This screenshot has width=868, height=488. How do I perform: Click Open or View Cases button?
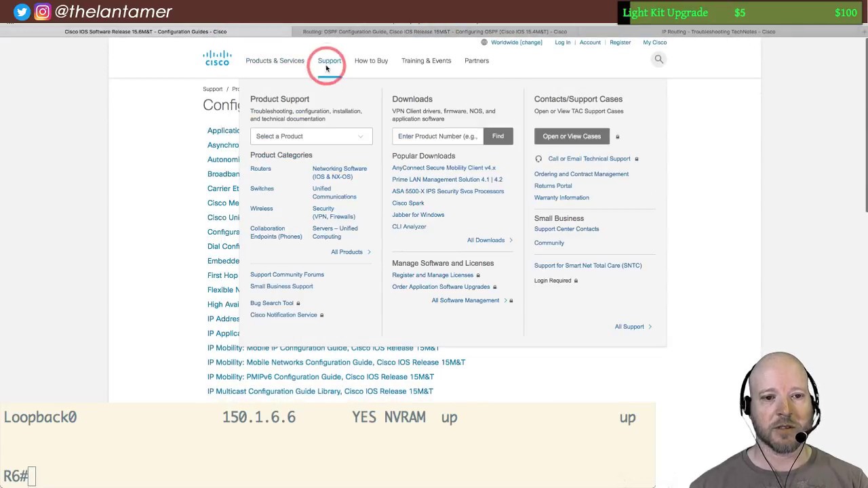coord(572,136)
